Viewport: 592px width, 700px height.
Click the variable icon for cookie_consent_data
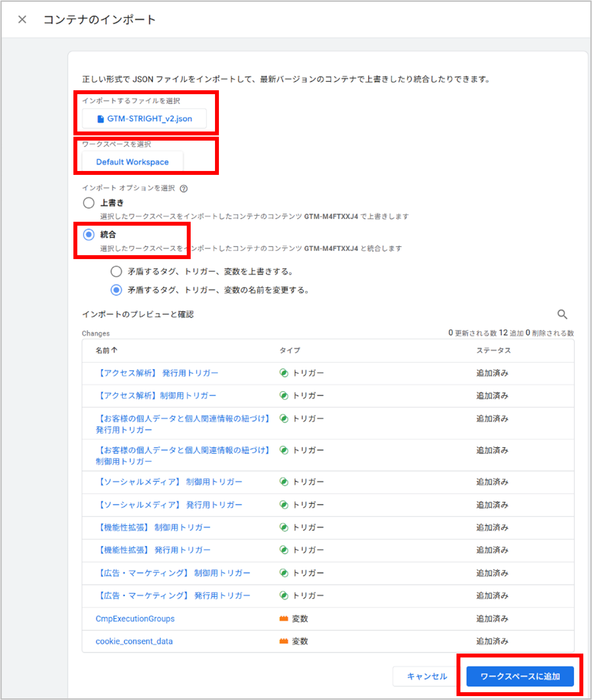tap(284, 641)
